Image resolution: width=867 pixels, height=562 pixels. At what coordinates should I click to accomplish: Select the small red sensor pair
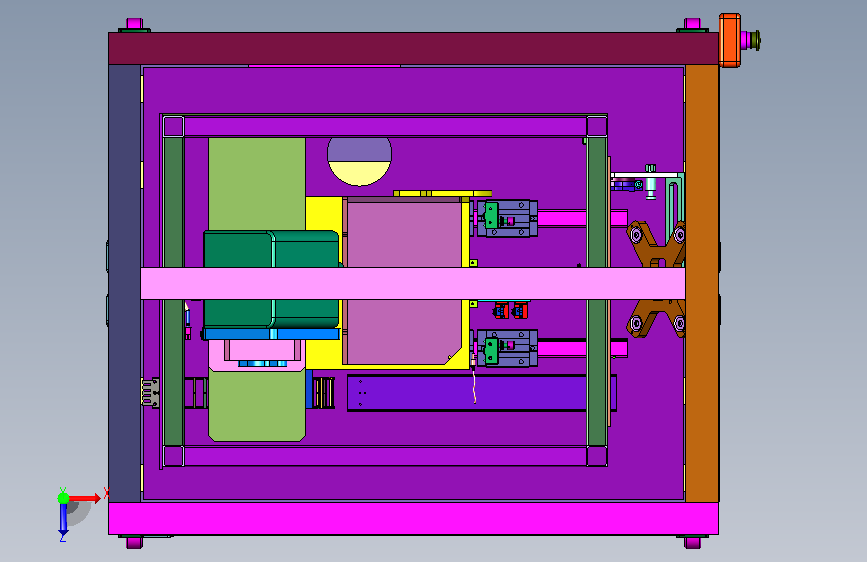511,311
